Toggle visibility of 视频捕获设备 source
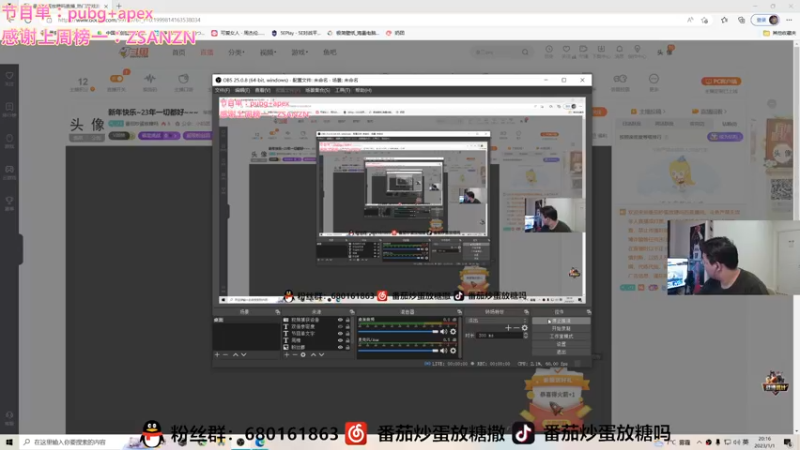This screenshot has width=800, height=450. point(340,320)
